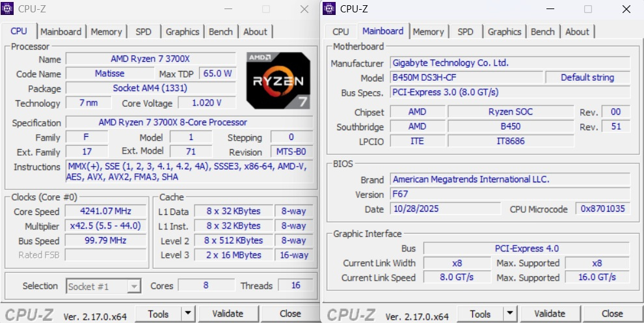Switch to Graphics tab in left window
The height and width of the screenshot is (323, 644).
tap(182, 32)
